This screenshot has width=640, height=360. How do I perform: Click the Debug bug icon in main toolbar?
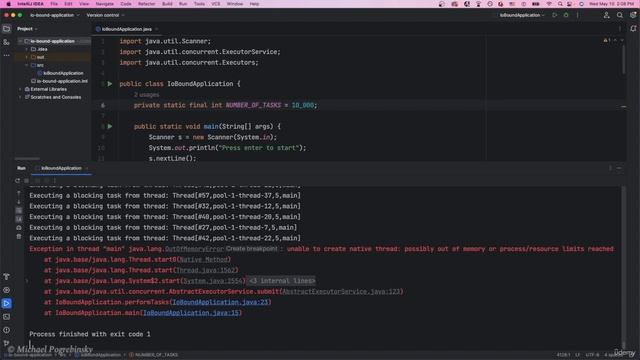(566, 15)
